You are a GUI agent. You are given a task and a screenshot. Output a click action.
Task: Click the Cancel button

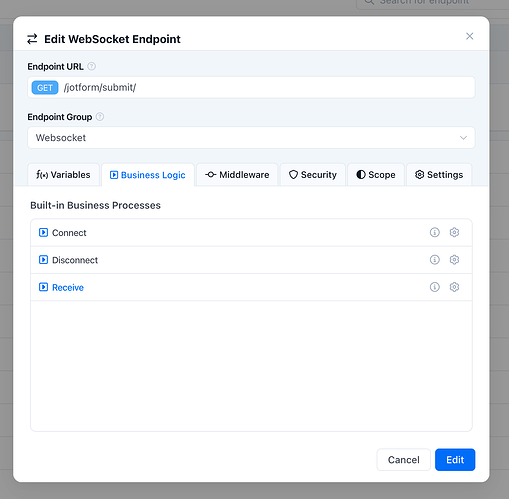pyautogui.click(x=403, y=460)
